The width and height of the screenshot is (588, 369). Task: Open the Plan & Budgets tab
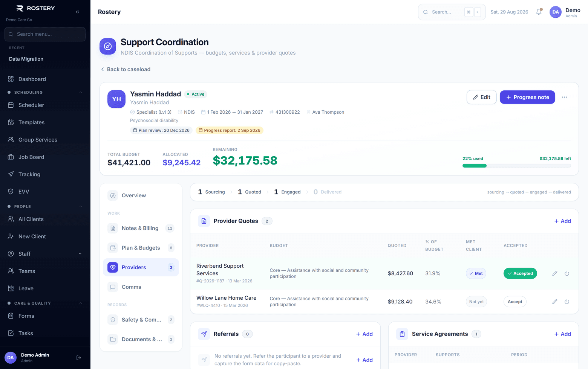[141, 248]
